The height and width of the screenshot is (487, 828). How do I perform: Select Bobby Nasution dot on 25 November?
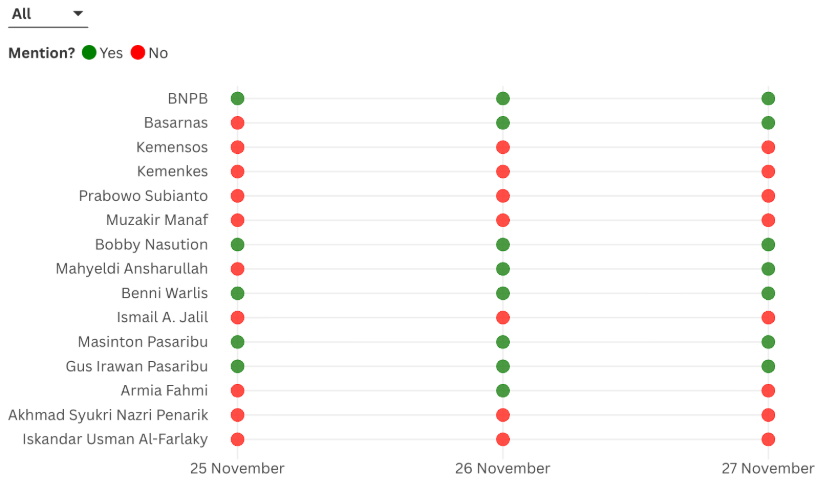(x=237, y=245)
